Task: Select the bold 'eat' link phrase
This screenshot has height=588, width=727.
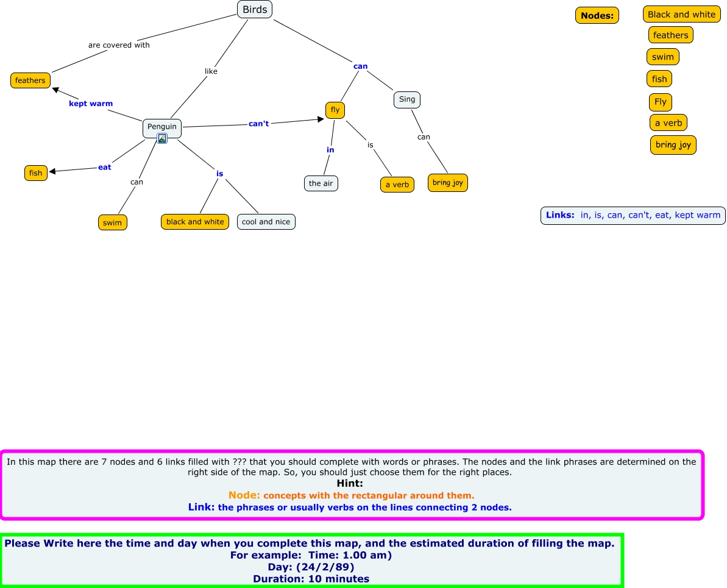Action: pos(105,167)
